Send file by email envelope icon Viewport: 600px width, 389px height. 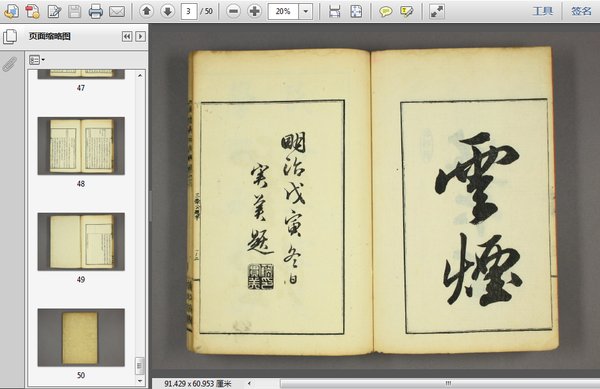pos(117,11)
